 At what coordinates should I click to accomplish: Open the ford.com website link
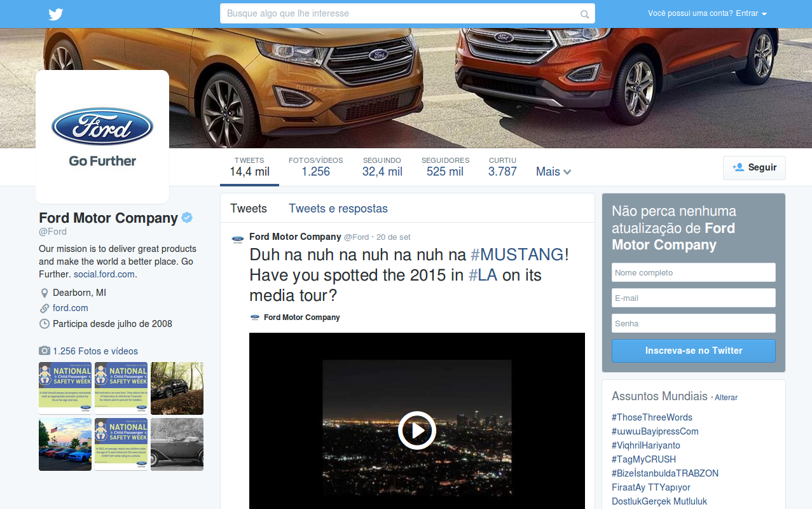(x=71, y=308)
